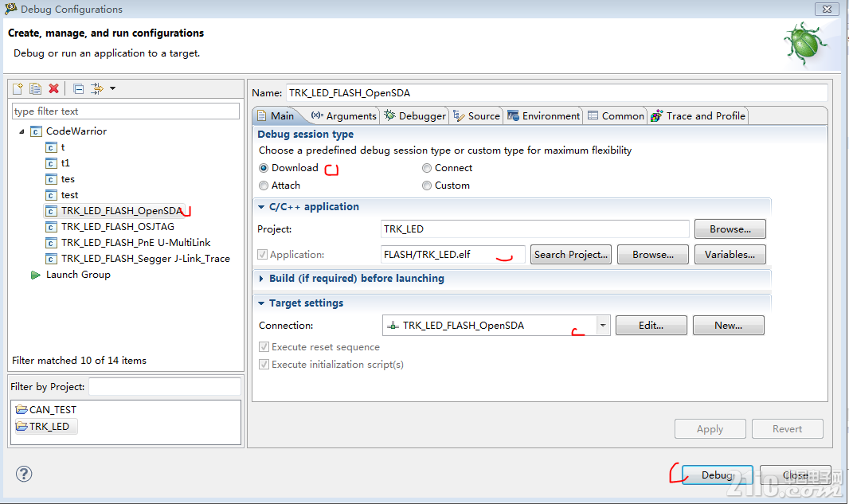The width and height of the screenshot is (849, 504).
Task: Click the Revert button
Action: click(787, 428)
